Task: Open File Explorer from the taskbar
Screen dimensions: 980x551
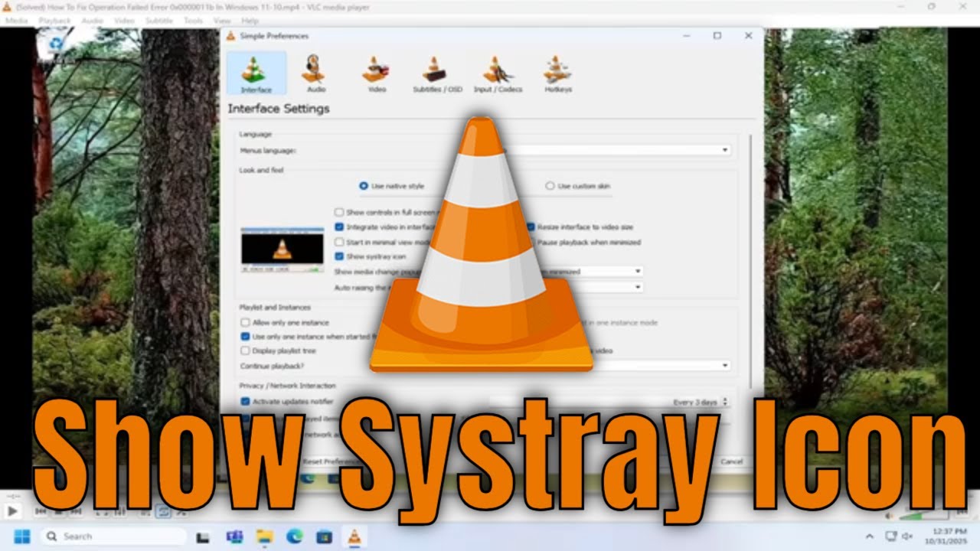Action: click(x=264, y=536)
